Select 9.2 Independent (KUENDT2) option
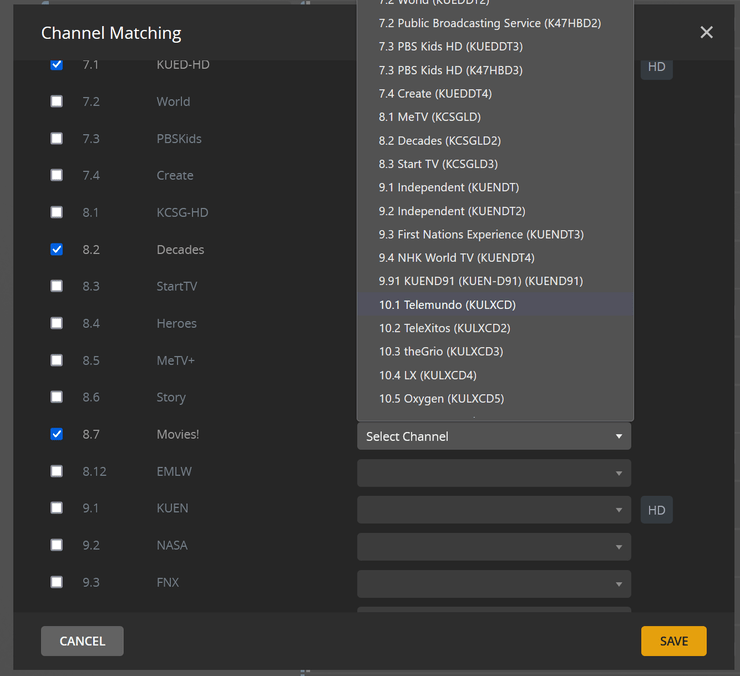 click(495, 211)
